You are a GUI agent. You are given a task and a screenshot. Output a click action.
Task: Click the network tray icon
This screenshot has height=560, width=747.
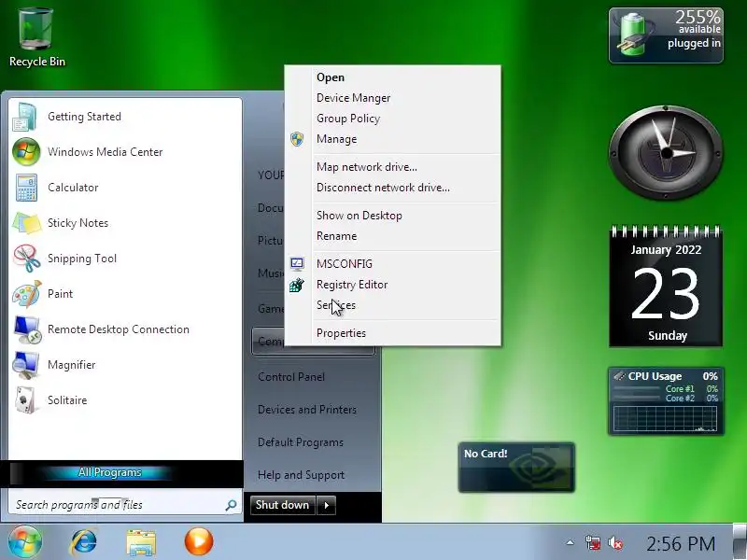[x=593, y=542]
